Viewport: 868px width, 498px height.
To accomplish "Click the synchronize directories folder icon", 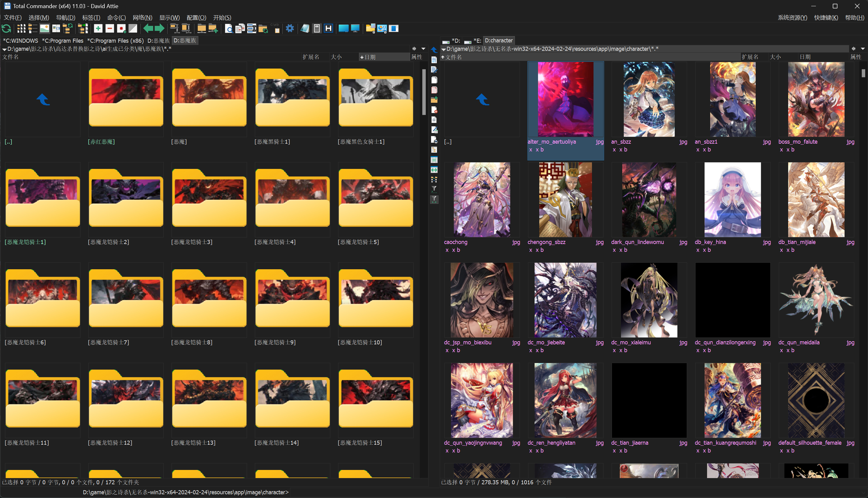I will [x=263, y=28].
